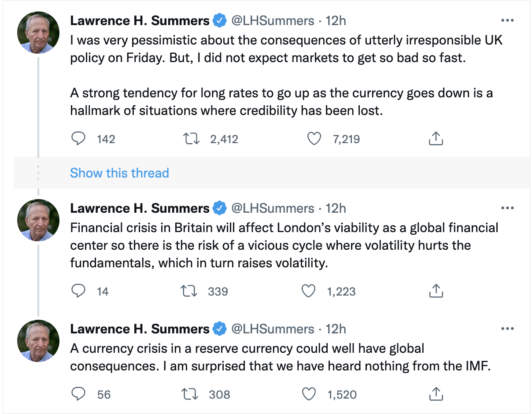Open the 12h timestamp on IMF tweet
The image size is (532, 414).
click(x=336, y=329)
